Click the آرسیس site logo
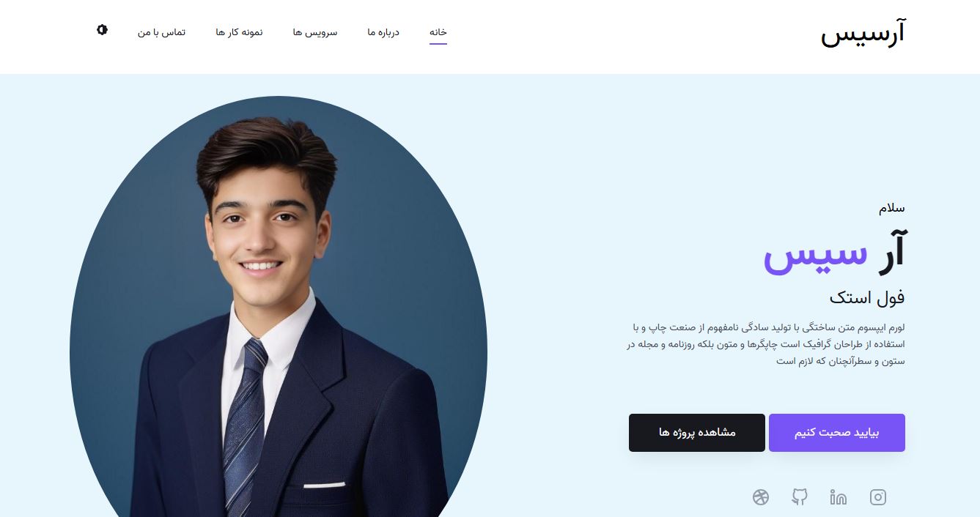The image size is (980, 517). (862, 34)
